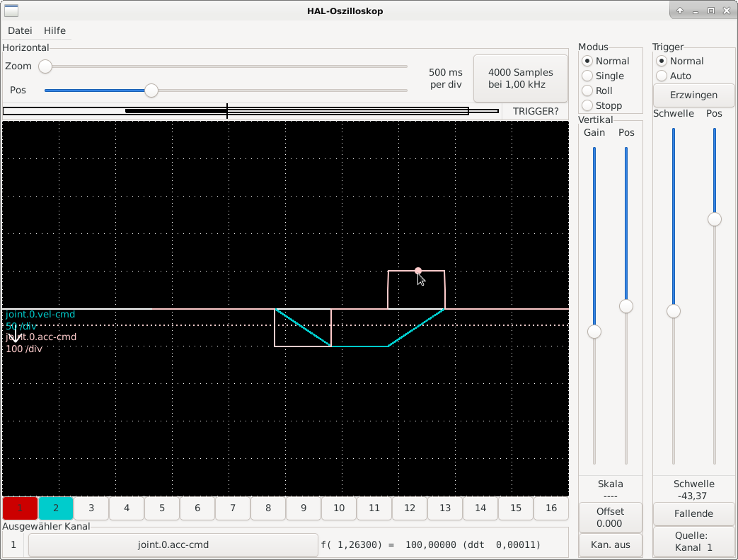This screenshot has width=738, height=560.
Task: Click the Erzwingen trigger button
Action: [693, 95]
